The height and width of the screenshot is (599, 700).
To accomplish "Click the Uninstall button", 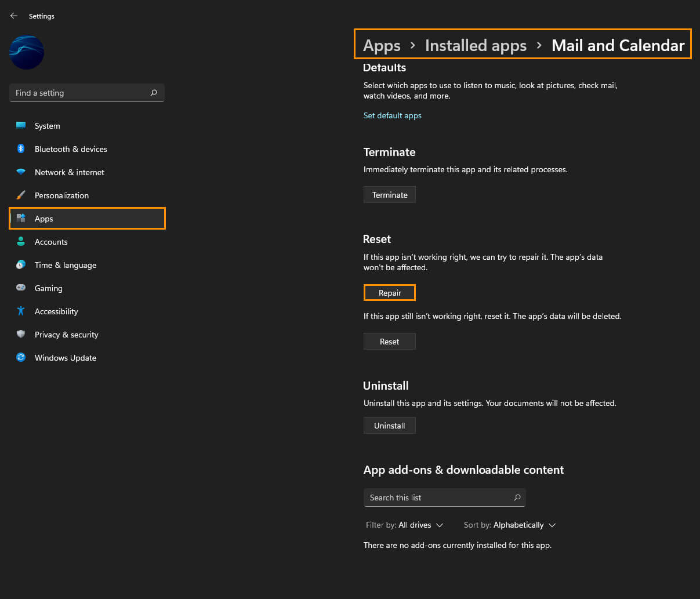I will (390, 426).
